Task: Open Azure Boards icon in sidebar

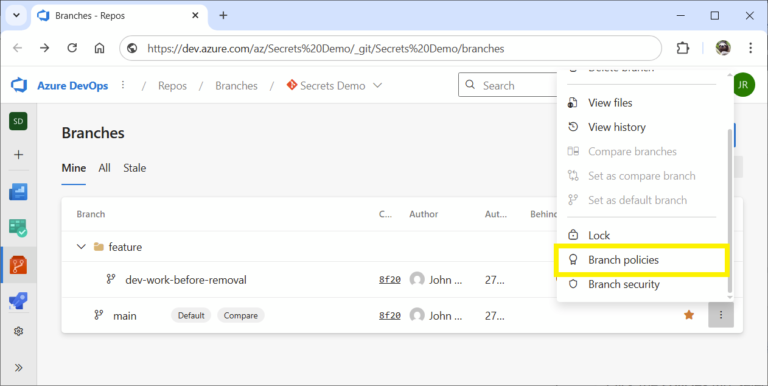Action: coord(18,192)
